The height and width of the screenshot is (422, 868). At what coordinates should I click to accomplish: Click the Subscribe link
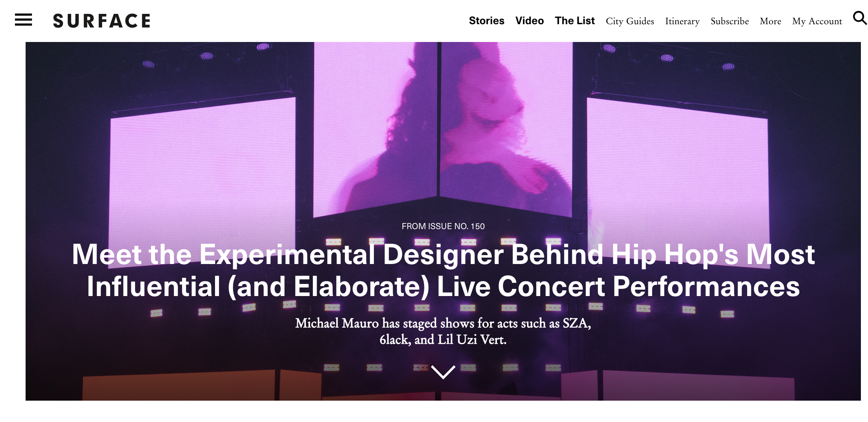point(729,21)
